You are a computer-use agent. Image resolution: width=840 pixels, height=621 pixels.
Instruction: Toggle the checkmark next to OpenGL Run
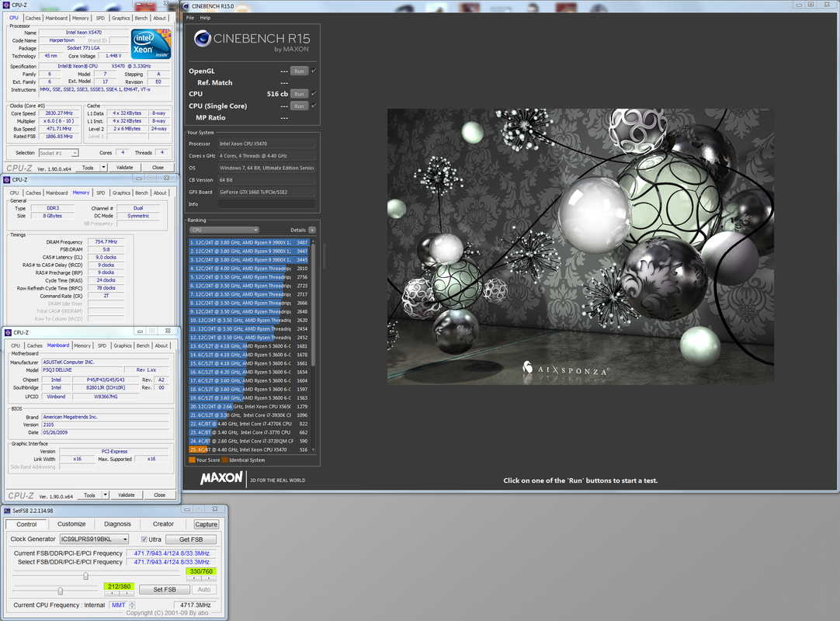pos(314,71)
